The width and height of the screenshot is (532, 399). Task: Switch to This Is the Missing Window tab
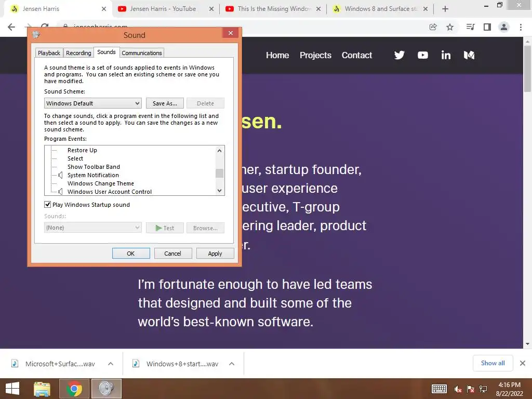(x=274, y=9)
